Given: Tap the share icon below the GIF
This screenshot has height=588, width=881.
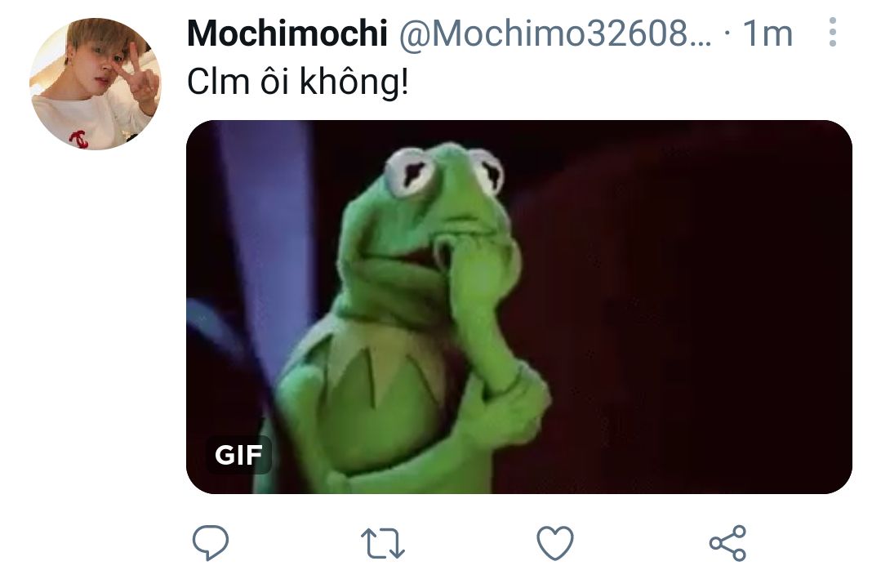Looking at the screenshot, I should (x=727, y=543).
